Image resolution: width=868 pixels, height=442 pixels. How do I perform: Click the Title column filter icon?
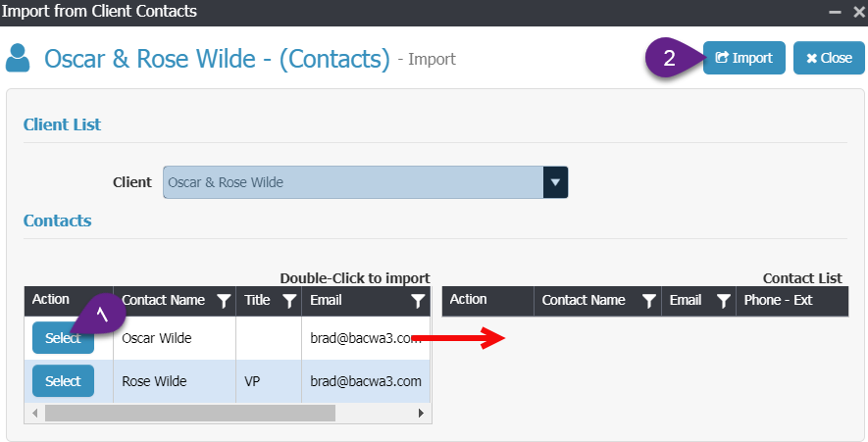(x=289, y=301)
